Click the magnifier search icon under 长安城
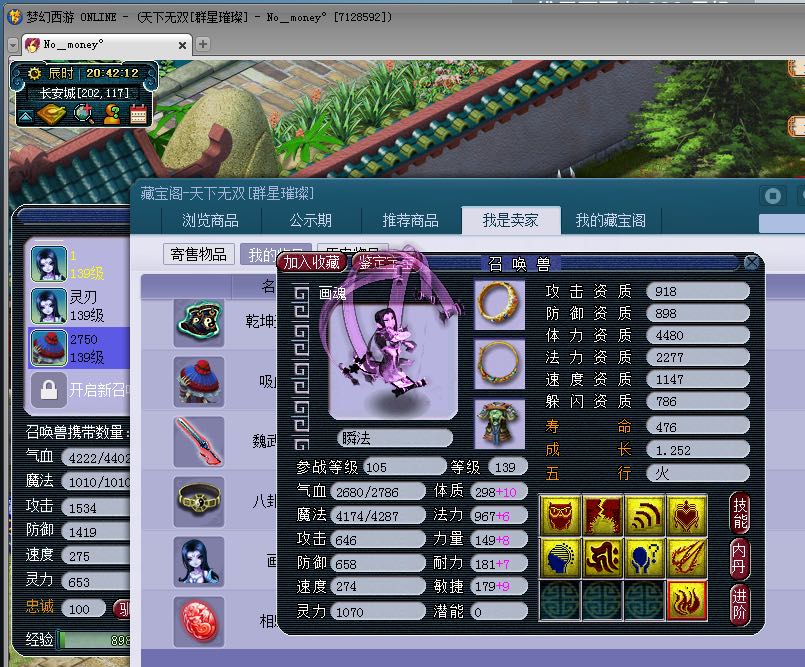 click(84, 114)
